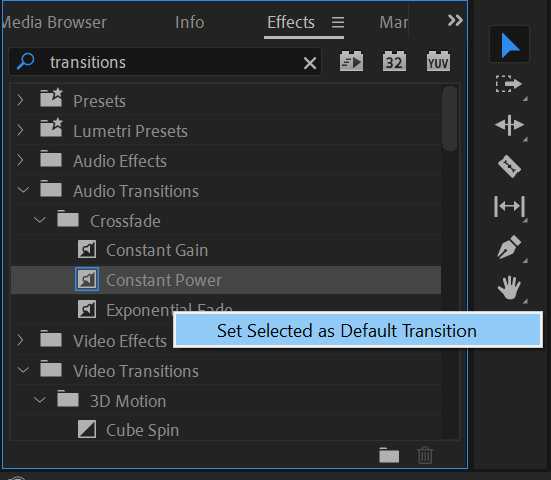Collapse the Audio Transitions folder

[23, 190]
